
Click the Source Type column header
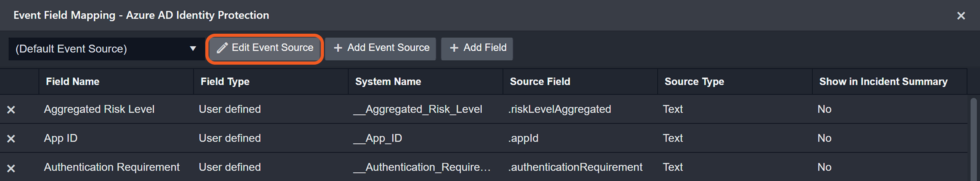(x=694, y=81)
